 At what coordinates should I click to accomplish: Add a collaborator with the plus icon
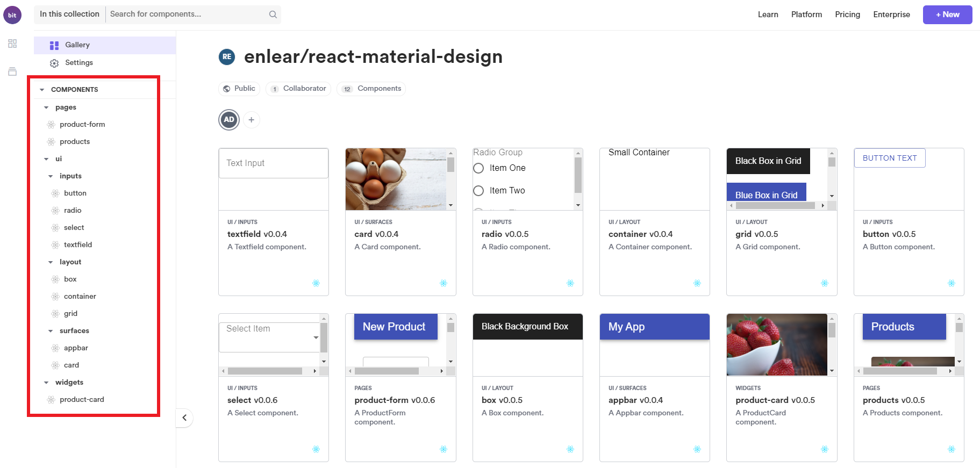pyautogui.click(x=252, y=120)
